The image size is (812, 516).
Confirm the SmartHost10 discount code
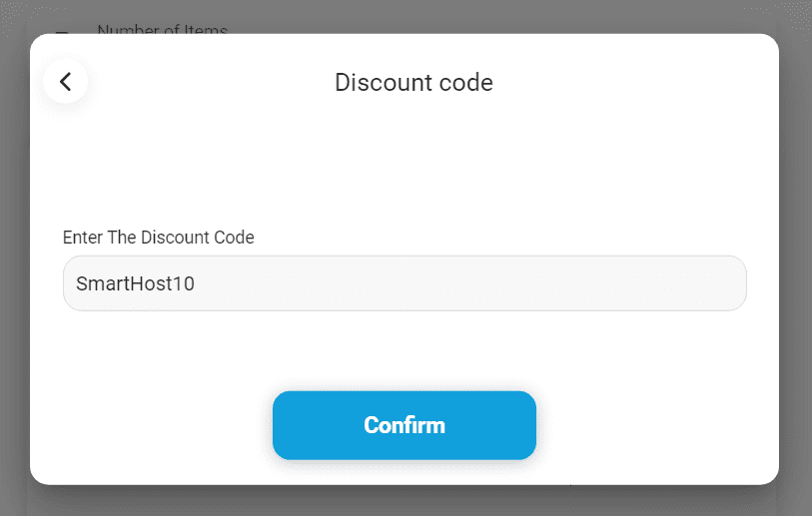[x=404, y=425]
